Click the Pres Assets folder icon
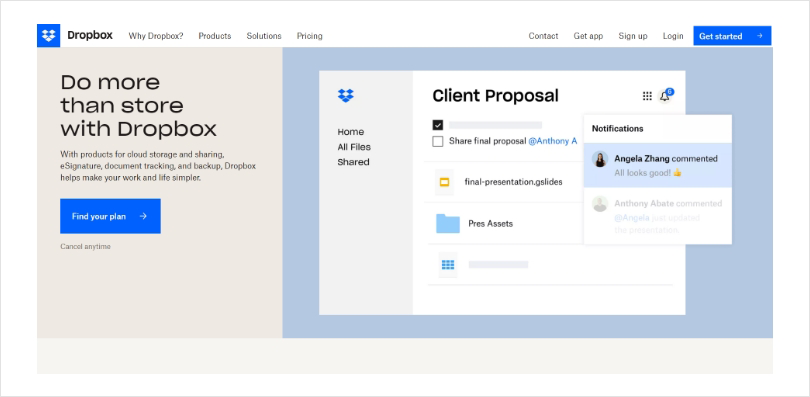This screenshot has height=397, width=810. (x=448, y=224)
